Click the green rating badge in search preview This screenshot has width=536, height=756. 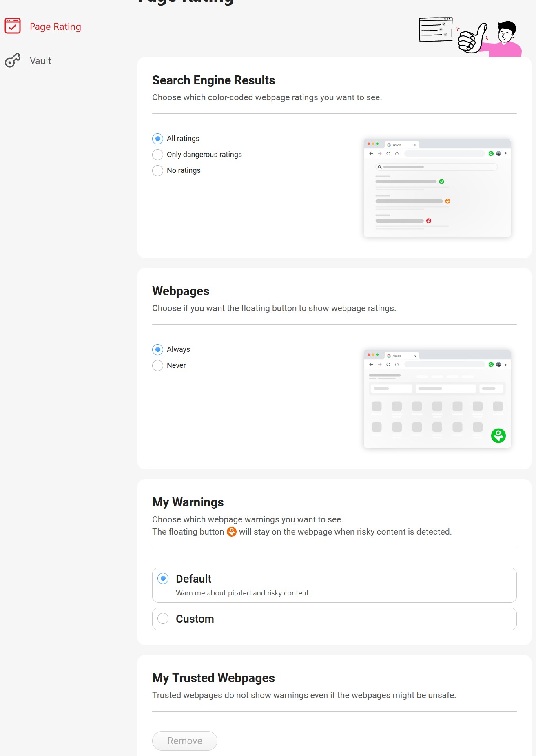tap(441, 181)
